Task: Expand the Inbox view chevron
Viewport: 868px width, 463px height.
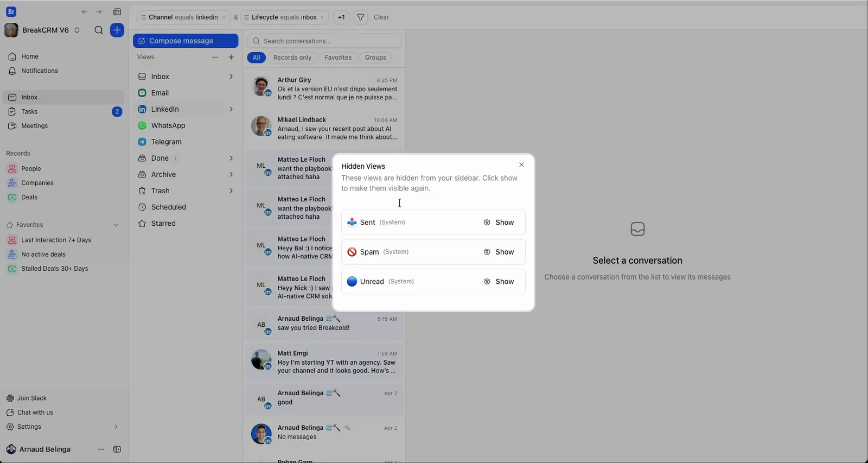Action: pyautogui.click(x=231, y=77)
